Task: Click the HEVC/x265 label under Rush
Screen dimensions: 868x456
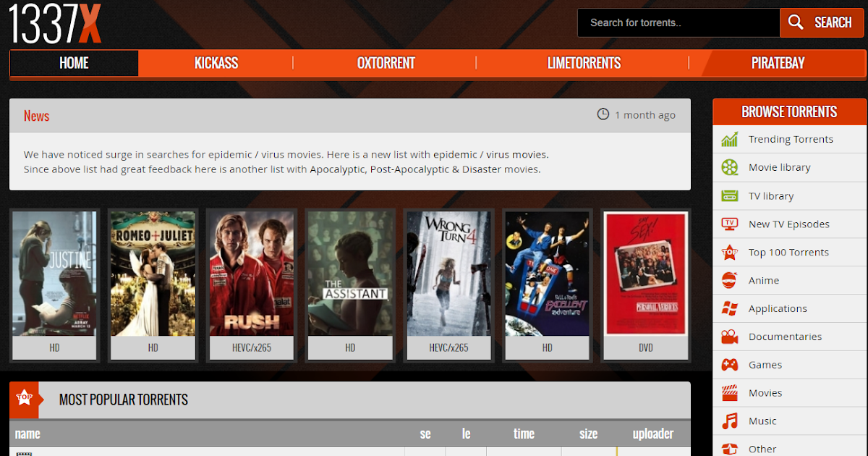Action: point(251,347)
